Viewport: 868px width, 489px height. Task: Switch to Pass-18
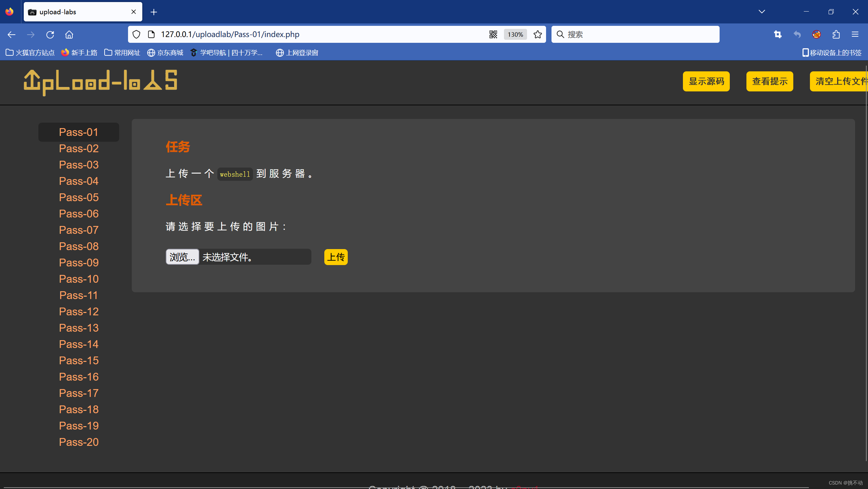[79, 409]
